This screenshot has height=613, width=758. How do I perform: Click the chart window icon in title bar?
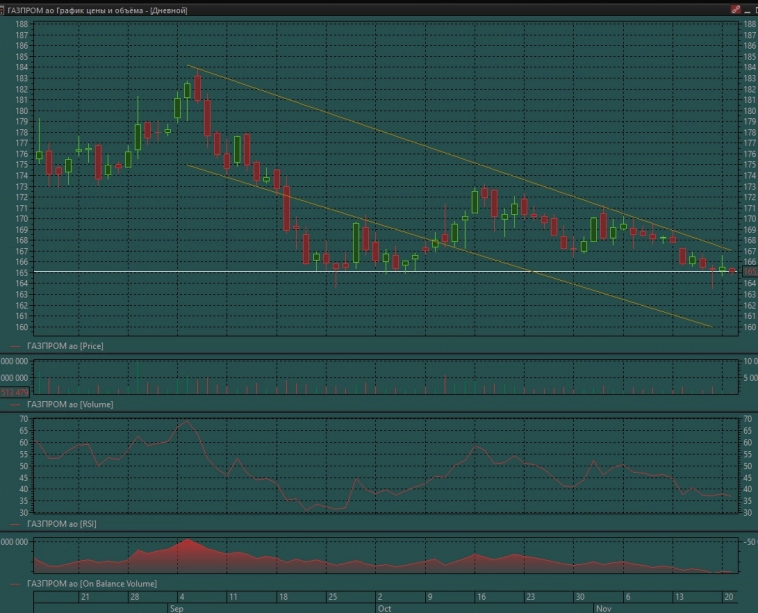pos(6,8)
